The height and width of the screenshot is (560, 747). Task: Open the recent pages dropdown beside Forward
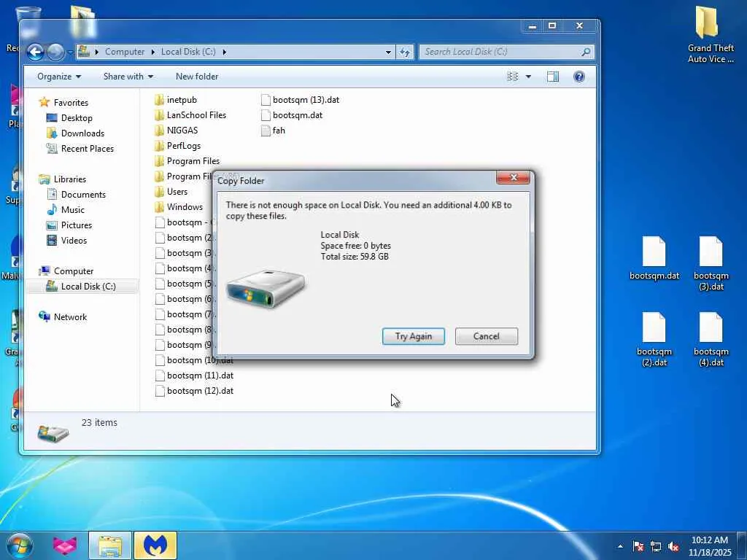point(70,52)
